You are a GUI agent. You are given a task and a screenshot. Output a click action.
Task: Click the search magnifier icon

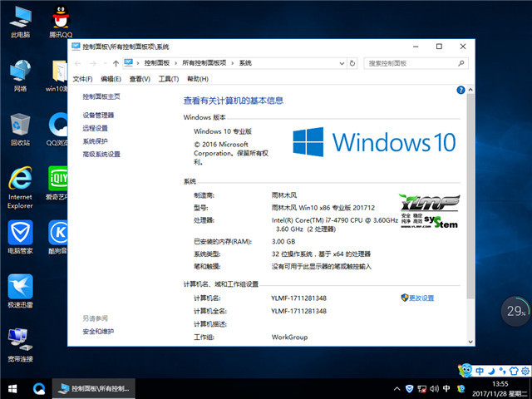[x=461, y=63]
